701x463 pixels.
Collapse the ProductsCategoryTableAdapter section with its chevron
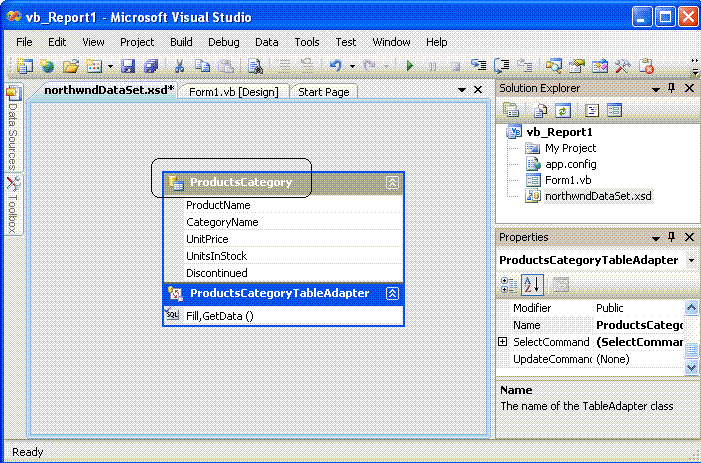[x=392, y=293]
